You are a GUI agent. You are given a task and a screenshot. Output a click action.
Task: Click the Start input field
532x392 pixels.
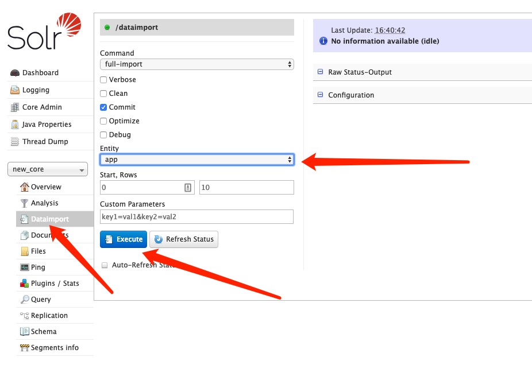147,187
